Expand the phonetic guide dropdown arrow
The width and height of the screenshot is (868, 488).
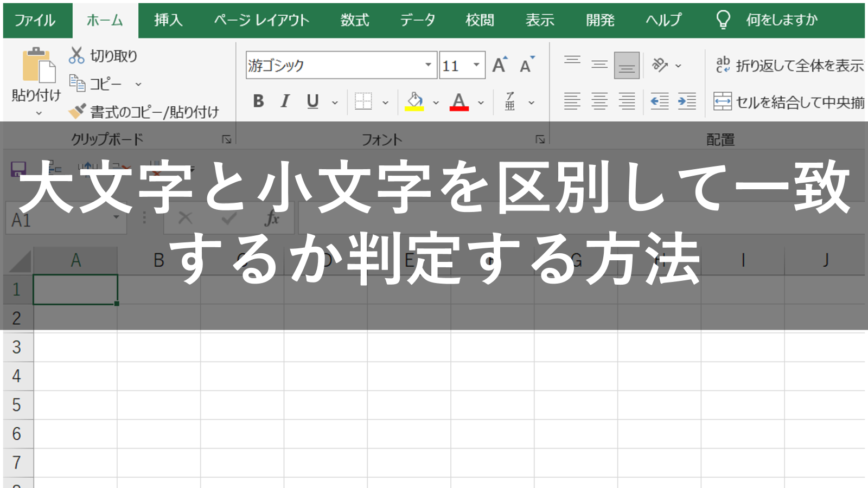(x=532, y=102)
